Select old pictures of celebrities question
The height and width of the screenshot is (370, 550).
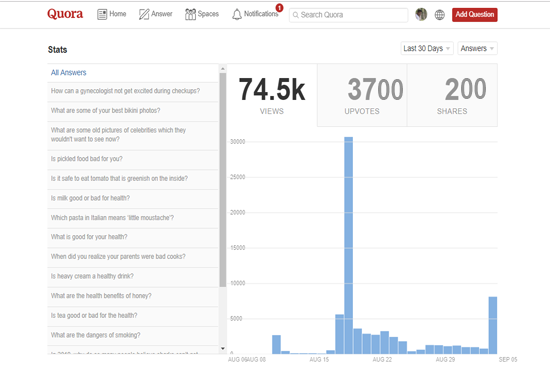pos(133,135)
